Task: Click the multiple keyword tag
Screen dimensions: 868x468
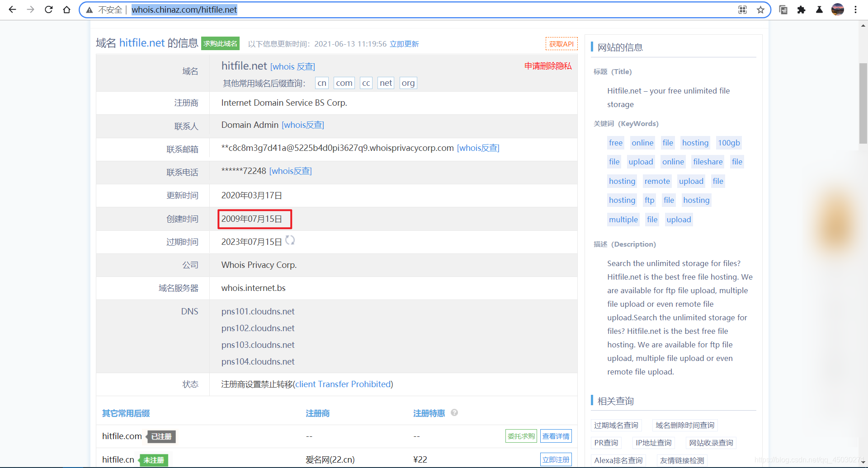Action: coord(623,220)
